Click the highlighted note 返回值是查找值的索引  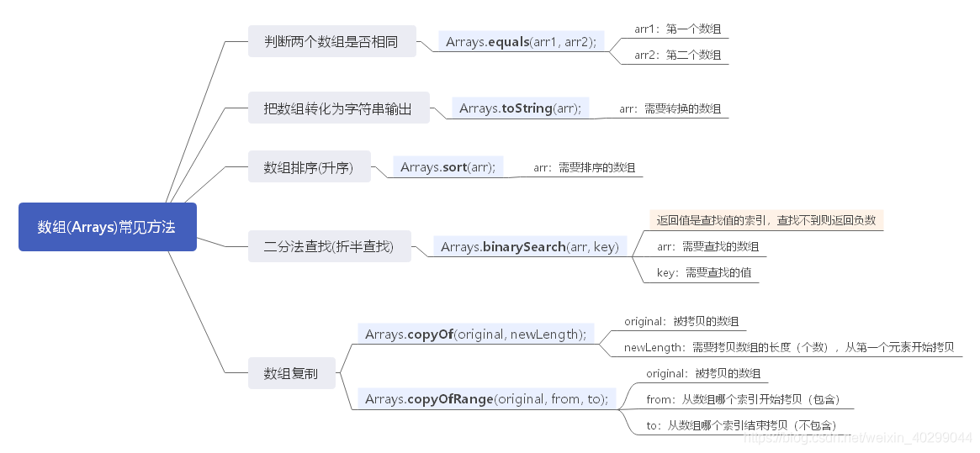765,220
